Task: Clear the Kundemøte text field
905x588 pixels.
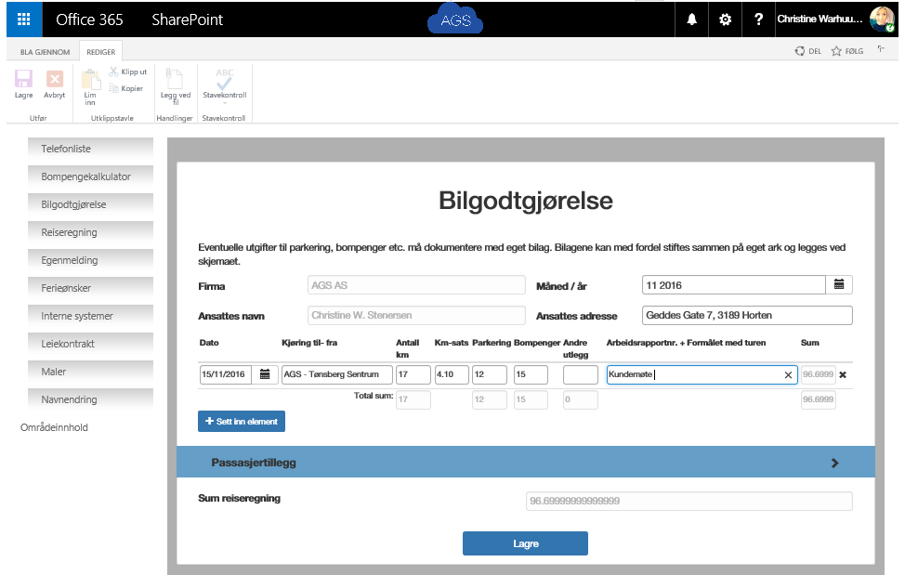Action: click(788, 375)
